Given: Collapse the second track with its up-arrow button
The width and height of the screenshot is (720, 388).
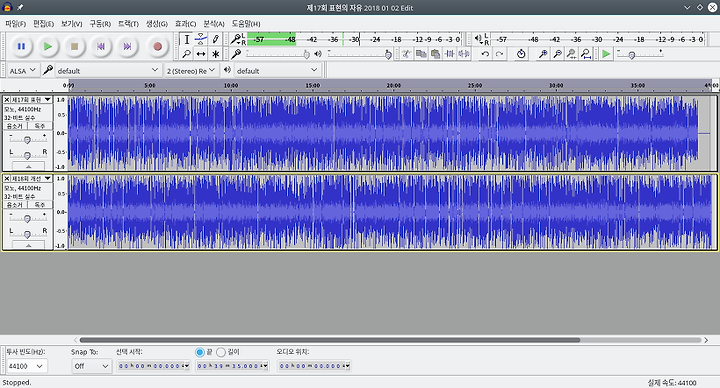Looking at the screenshot, I should pyautogui.click(x=28, y=245).
